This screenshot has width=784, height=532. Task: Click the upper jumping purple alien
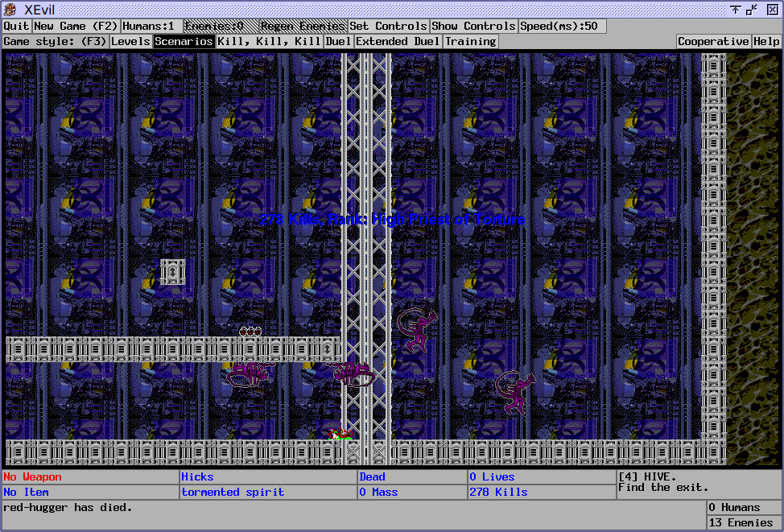point(418,330)
